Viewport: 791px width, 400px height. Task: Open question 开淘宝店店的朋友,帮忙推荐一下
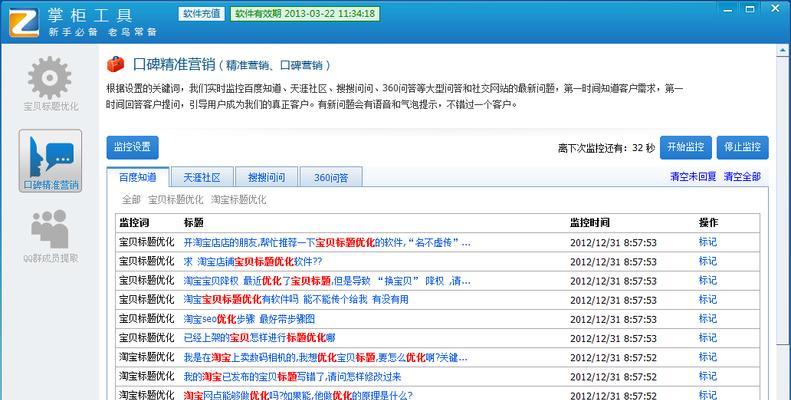point(327,243)
